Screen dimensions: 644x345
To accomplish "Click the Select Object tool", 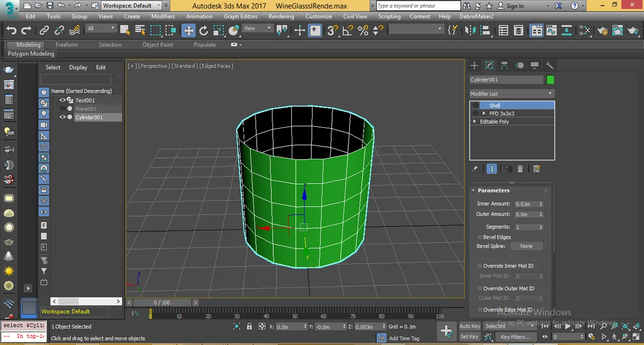I will 125,31.
